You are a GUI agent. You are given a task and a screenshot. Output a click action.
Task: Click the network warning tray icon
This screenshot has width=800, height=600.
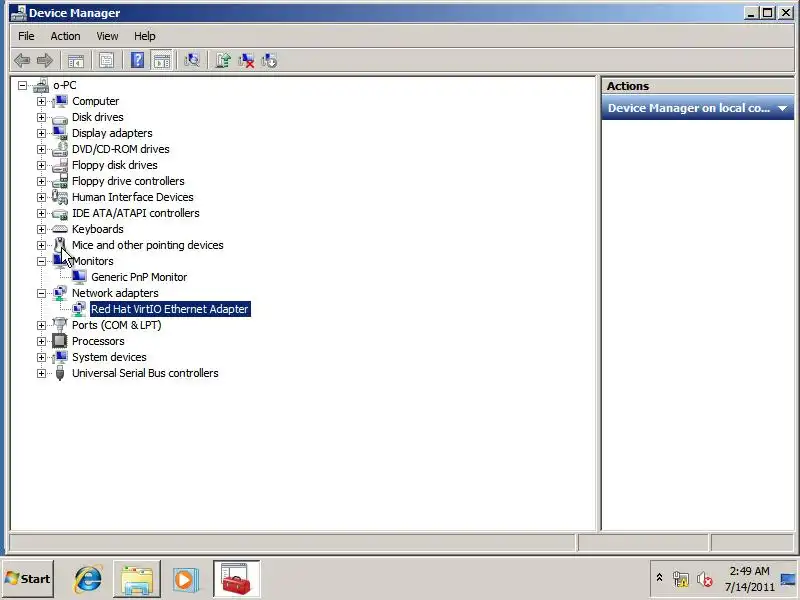681,579
